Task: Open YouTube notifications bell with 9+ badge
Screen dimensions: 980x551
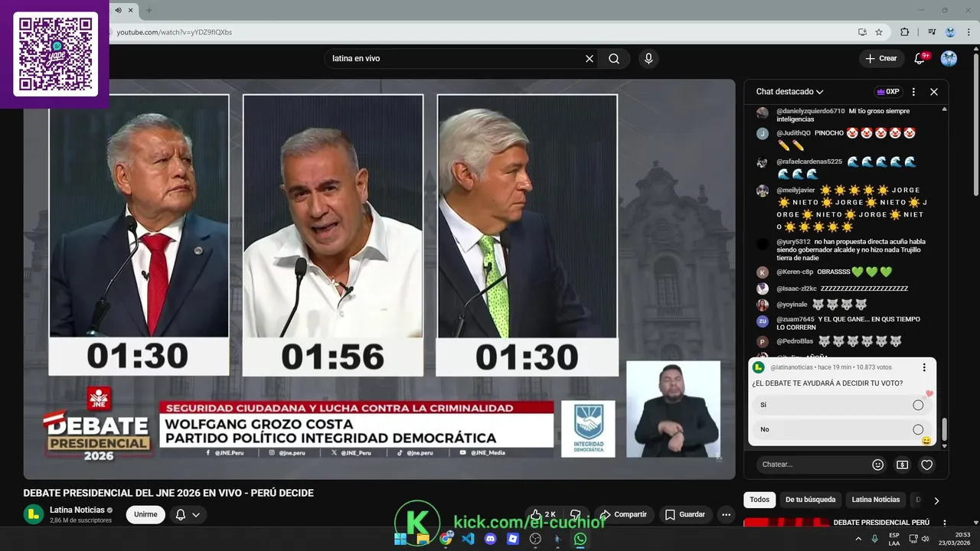Action: (x=920, y=58)
